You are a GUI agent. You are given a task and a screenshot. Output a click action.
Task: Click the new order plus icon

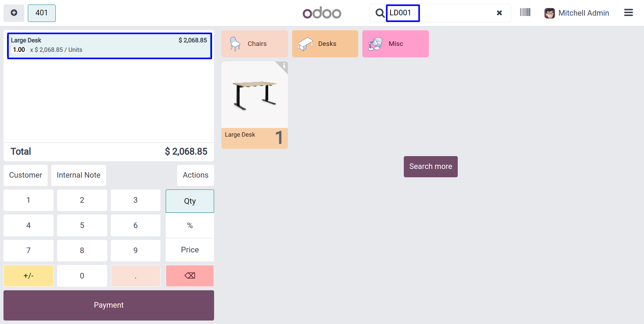tap(14, 13)
